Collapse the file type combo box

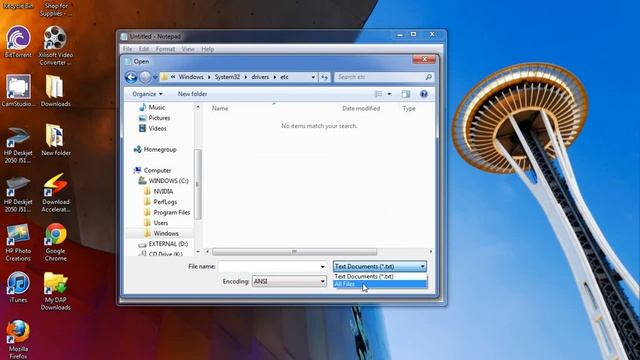(422, 267)
